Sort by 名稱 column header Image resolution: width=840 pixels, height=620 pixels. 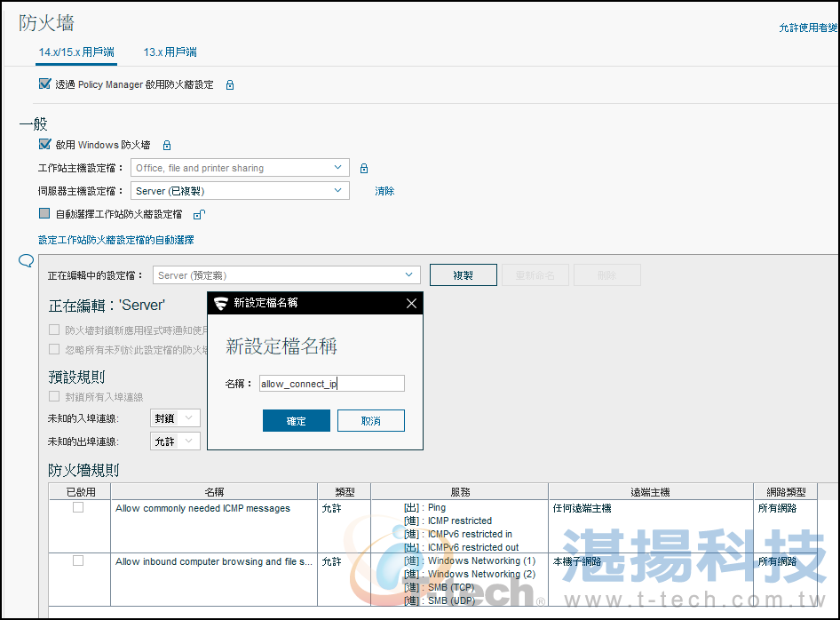pos(214,491)
